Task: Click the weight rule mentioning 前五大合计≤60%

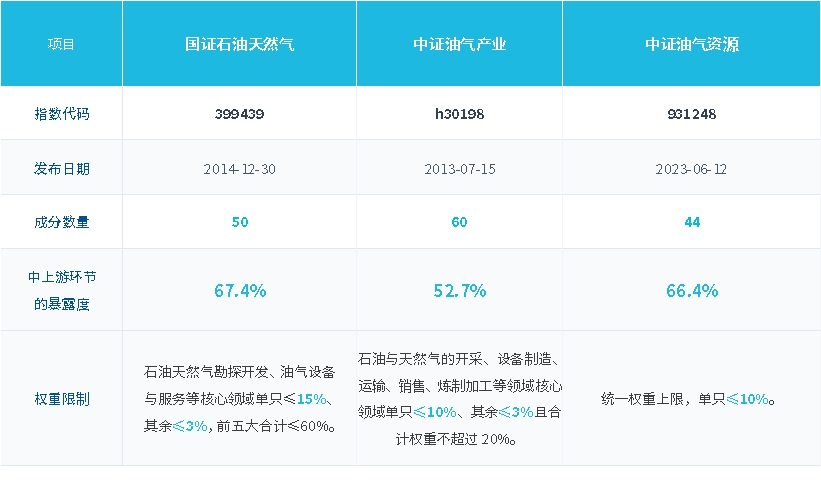Action: pyautogui.click(x=240, y=399)
